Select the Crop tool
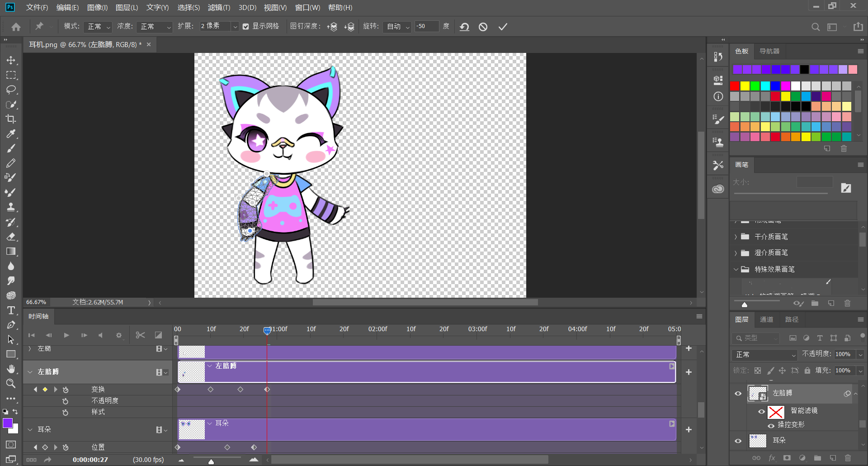 (11, 119)
